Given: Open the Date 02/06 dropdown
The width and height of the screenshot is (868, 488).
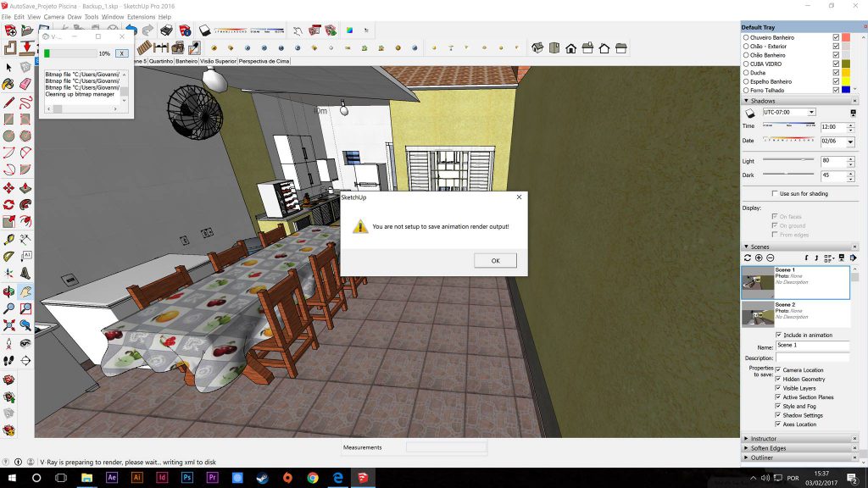Looking at the screenshot, I should click(x=850, y=141).
